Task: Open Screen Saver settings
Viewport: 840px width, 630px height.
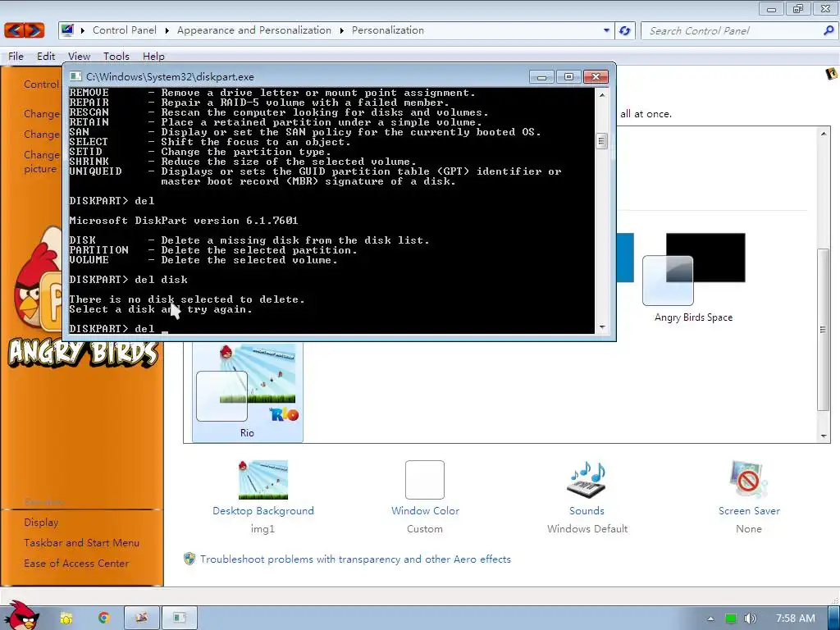Action: tap(749, 496)
